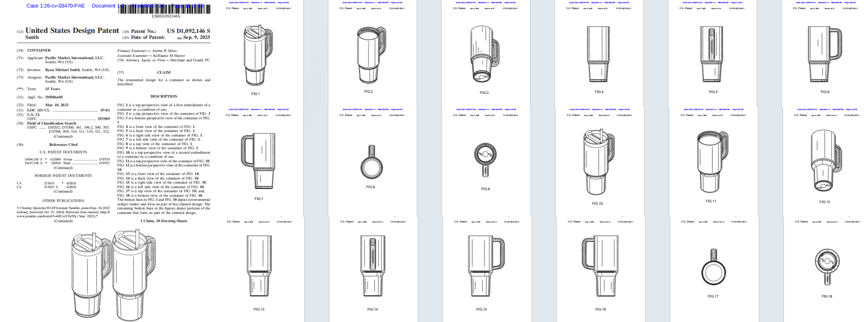The image size is (868, 322).
Task: Click the 'DESCRIPTION' heading
Action: coord(164,96)
